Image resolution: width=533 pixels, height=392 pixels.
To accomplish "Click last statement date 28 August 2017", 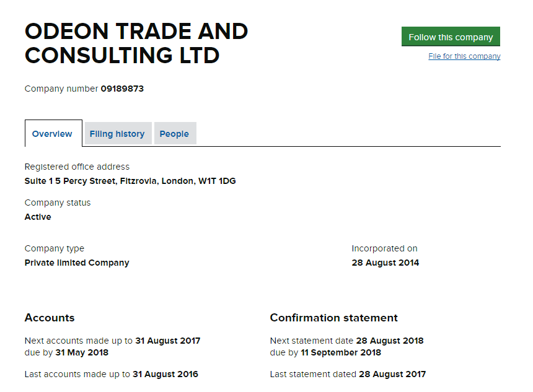I will tap(392, 374).
